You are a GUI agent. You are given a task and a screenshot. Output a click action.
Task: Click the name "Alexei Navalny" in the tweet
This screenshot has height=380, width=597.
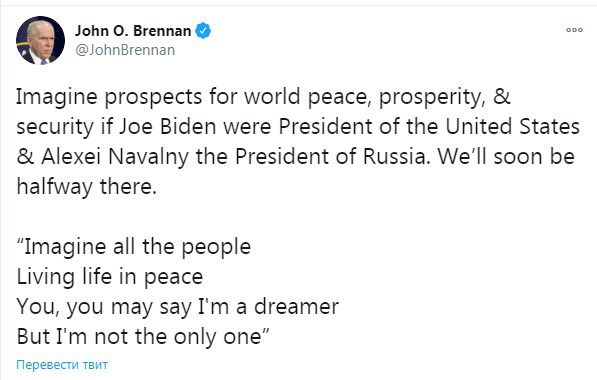[115, 157]
